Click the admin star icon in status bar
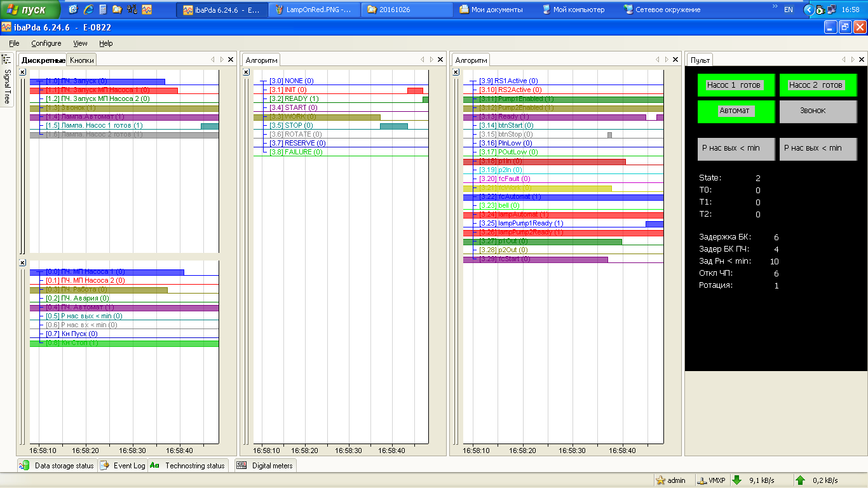Viewport: 868px width, 488px height. 660,480
